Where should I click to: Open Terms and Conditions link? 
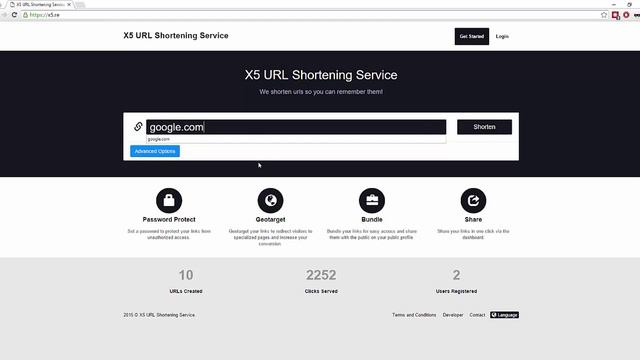414,315
